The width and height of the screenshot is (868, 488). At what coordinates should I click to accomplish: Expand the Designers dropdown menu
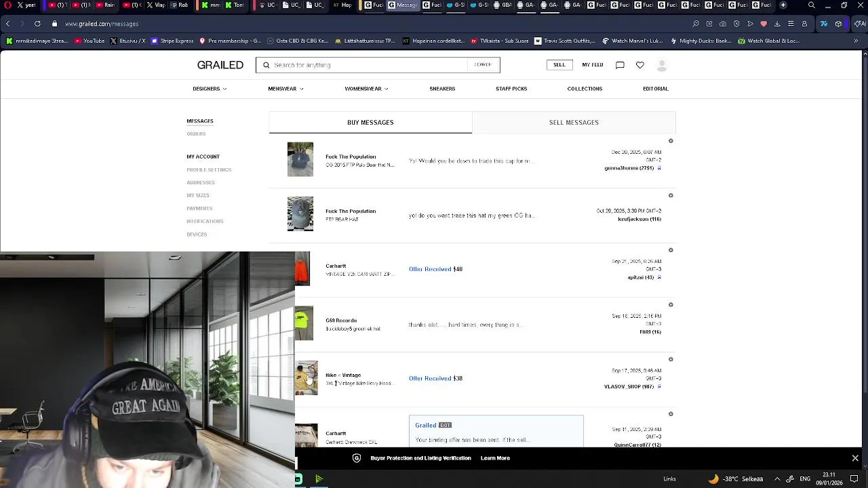click(x=210, y=89)
